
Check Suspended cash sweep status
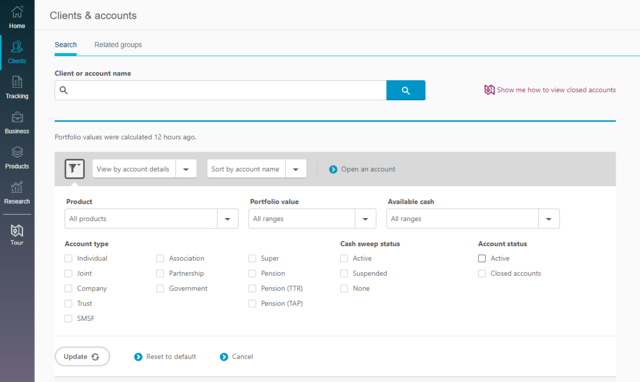[x=344, y=273]
